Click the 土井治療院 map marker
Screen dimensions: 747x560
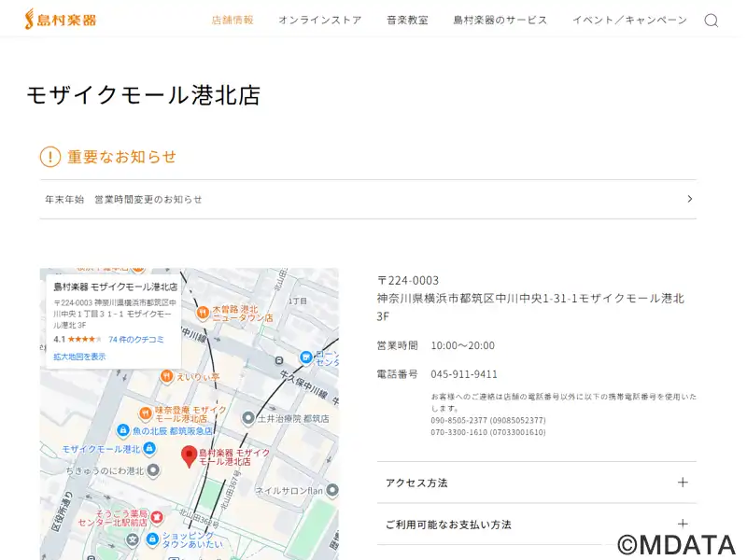[247, 418]
